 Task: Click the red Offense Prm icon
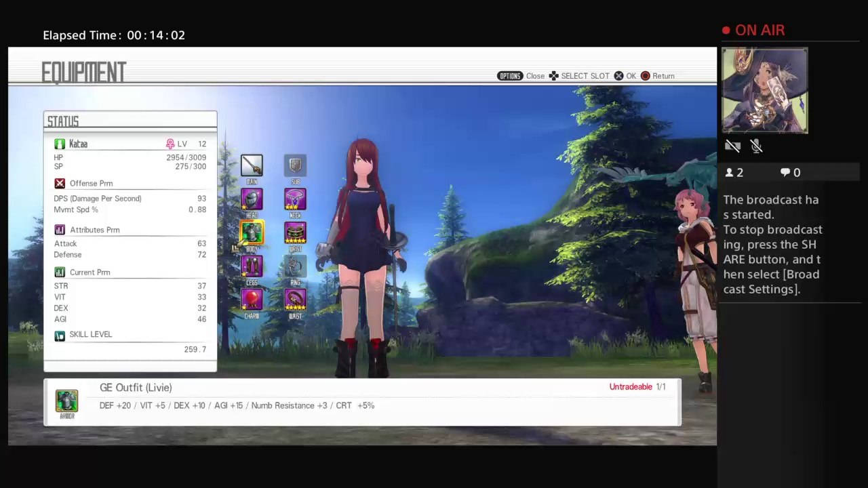tap(60, 184)
